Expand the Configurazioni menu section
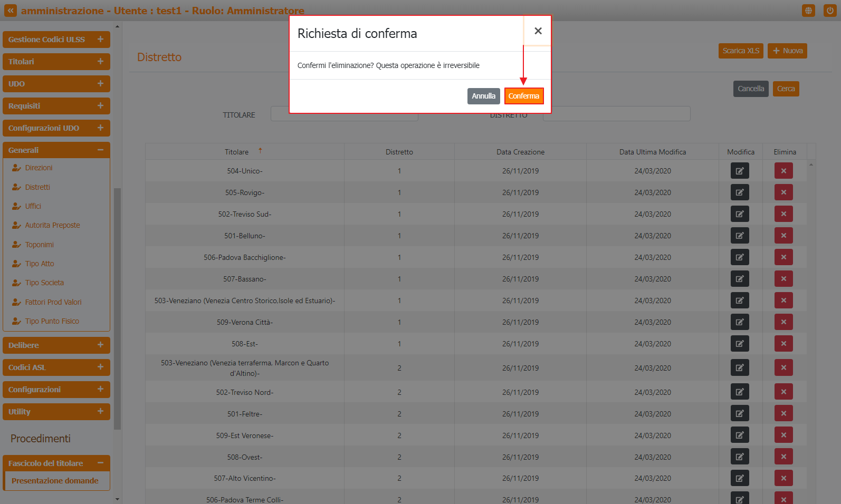The height and width of the screenshot is (504, 841). 56,390
